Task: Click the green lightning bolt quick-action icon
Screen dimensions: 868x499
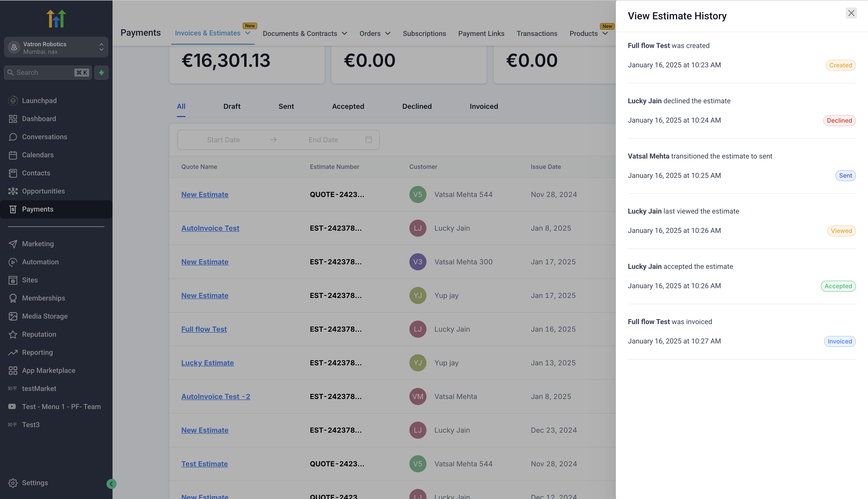Action: pyautogui.click(x=101, y=72)
